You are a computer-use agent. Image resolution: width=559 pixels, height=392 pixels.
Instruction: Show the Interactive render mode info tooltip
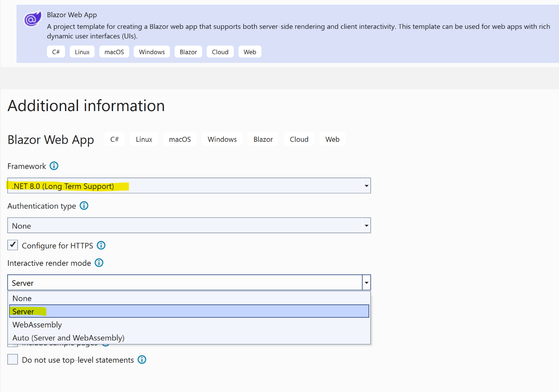99,262
